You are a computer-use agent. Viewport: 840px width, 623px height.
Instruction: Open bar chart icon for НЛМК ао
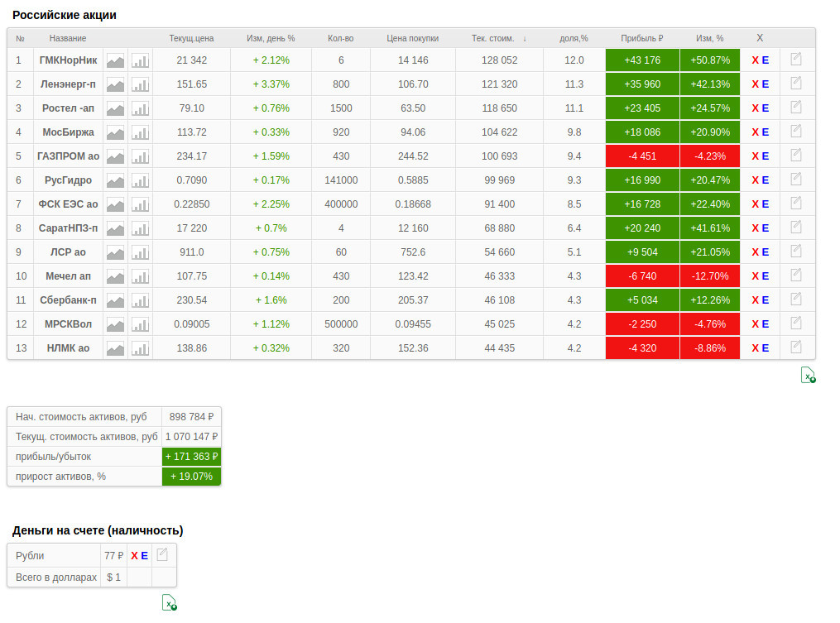coord(141,348)
